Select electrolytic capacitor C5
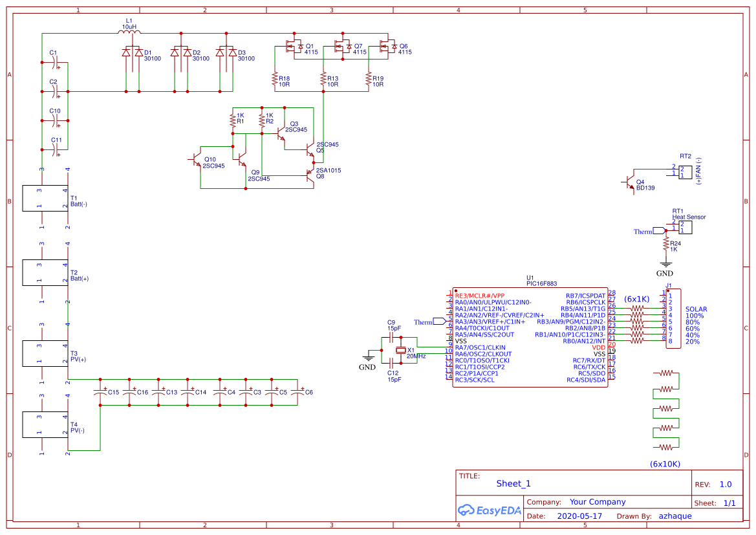 pyautogui.click(x=272, y=392)
